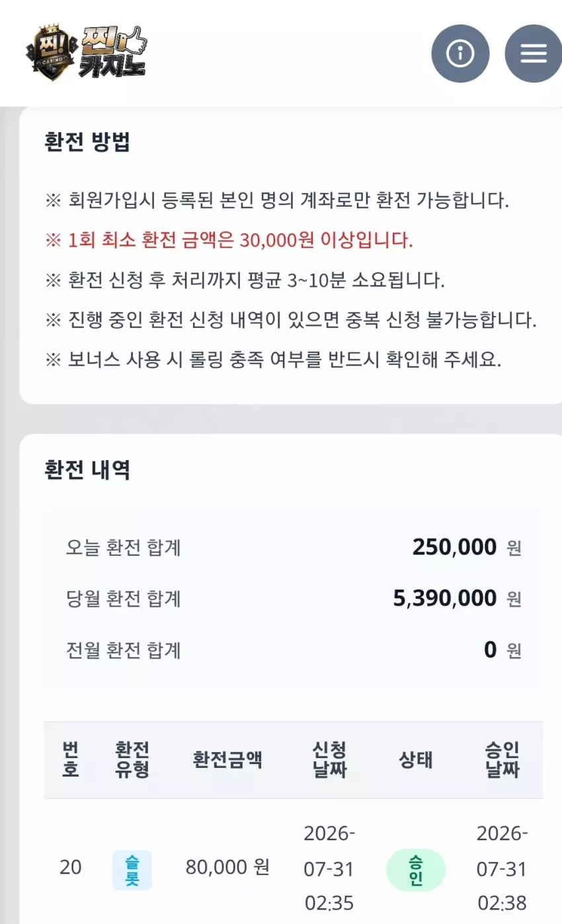
Task: Select the 번호 column header
Action: [70, 759]
